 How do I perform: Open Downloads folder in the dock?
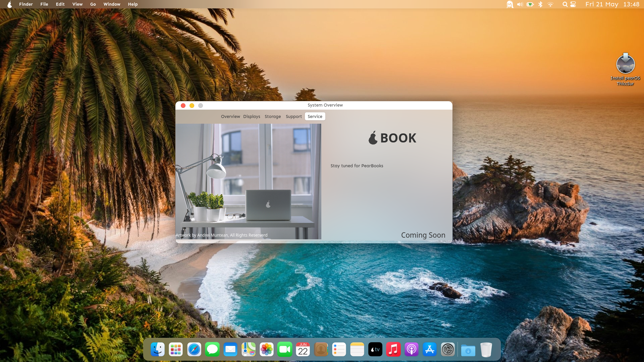468,350
